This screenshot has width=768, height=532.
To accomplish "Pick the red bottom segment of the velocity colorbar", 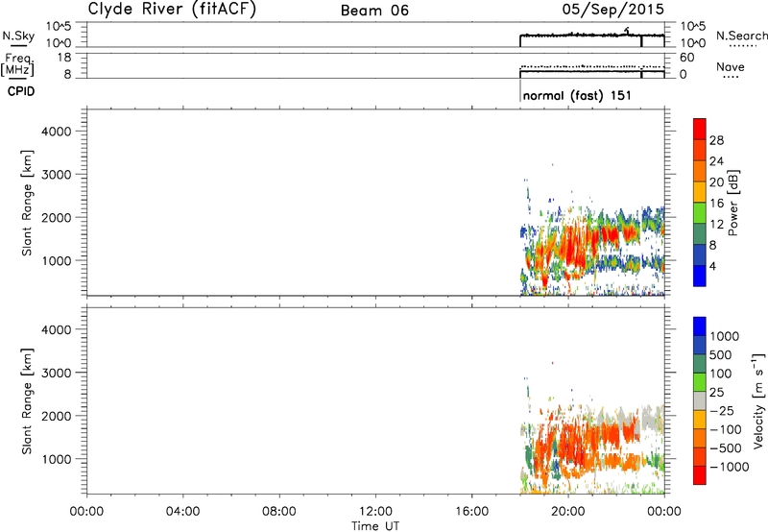I will (700, 475).
